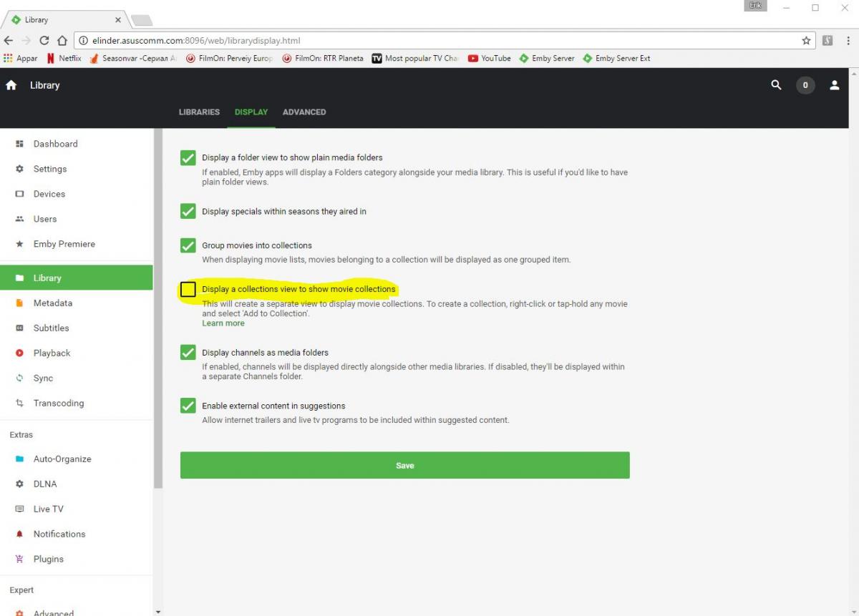This screenshot has width=859, height=616.
Task: Open the 'Emby Server' bookmark
Action: point(547,59)
